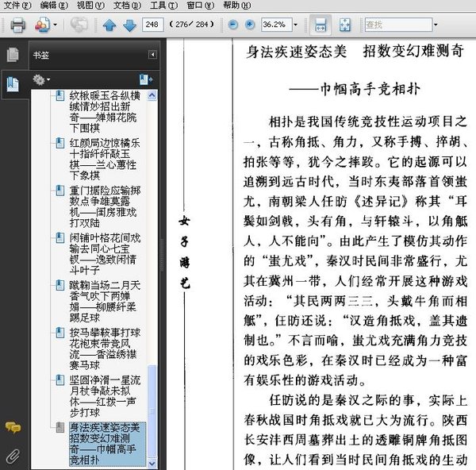
Task: Open the 编辑 menu
Action: click(x=54, y=6)
